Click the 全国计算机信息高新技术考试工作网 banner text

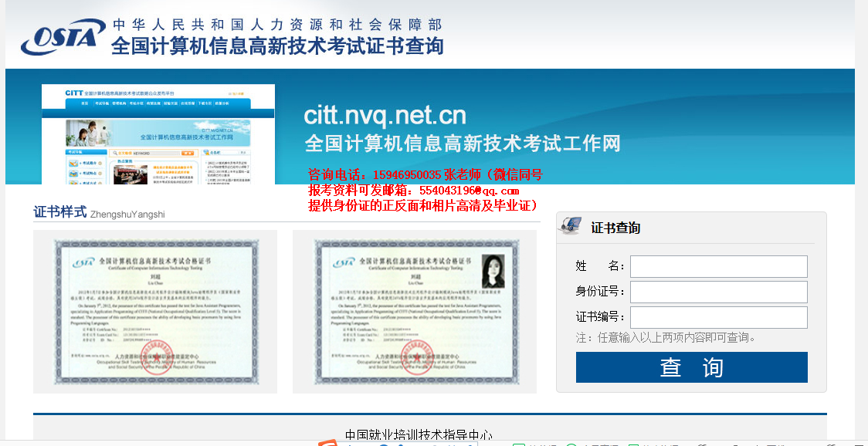pyautogui.click(x=463, y=143)
